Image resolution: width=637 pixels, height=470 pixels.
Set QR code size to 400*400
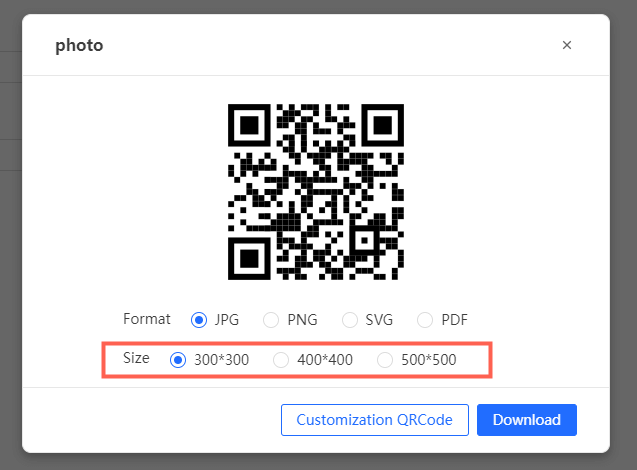[282, 360]
